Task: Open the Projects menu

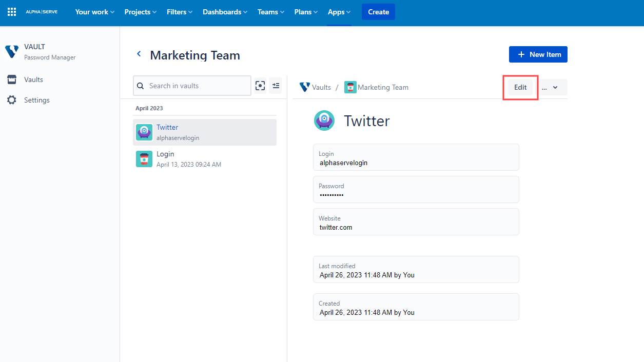Action: pos(140,11)
